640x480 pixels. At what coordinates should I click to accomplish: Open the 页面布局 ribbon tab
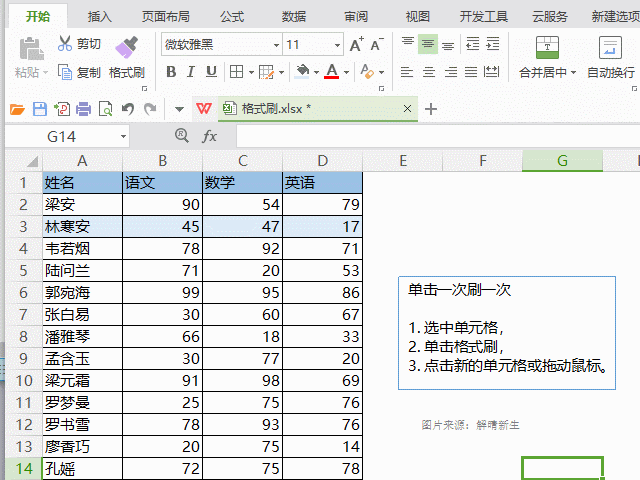pos(165,16)
